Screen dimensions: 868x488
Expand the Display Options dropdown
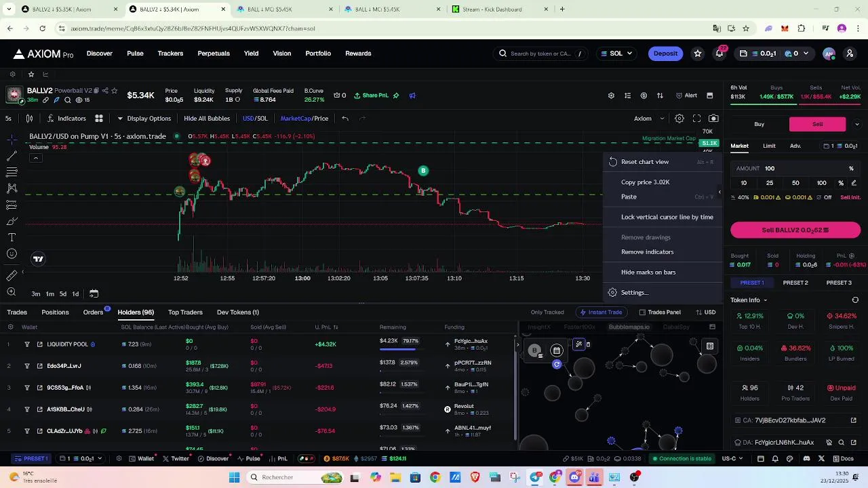point(144,119)
